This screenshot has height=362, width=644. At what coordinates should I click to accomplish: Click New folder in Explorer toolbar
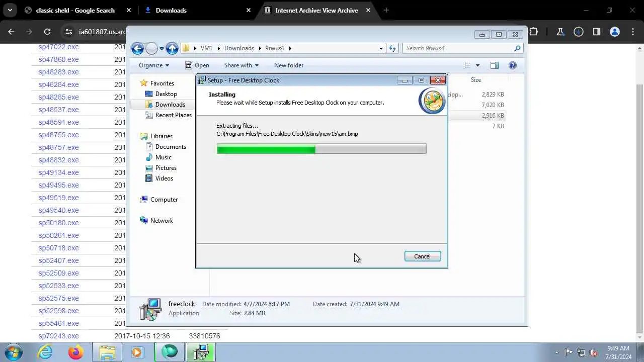click(289, 65)
